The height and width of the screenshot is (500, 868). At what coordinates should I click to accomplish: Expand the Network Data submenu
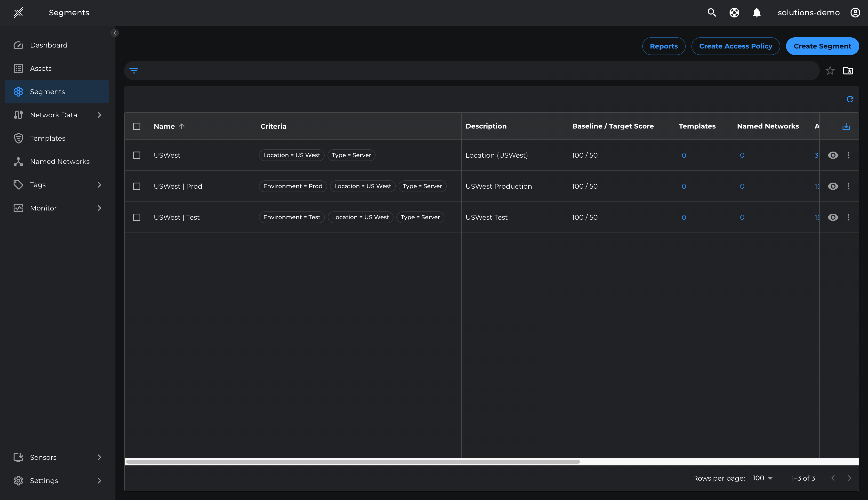click(99, 115)
